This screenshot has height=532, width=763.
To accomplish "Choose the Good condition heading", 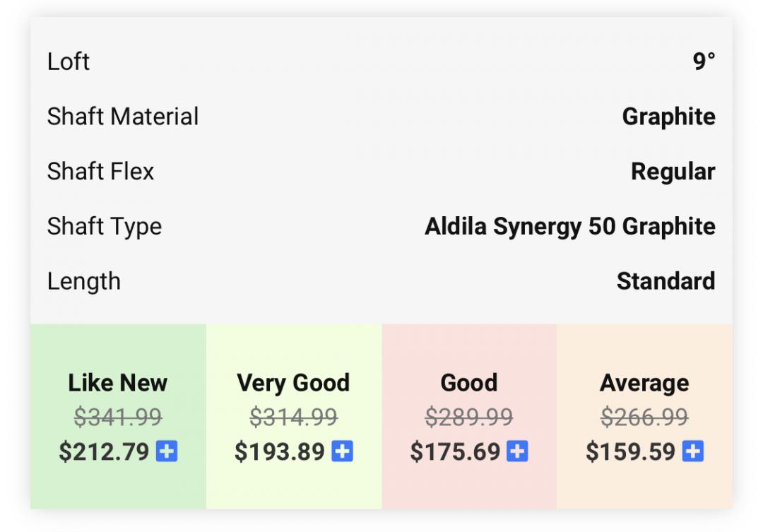I will tap(469, 383).
